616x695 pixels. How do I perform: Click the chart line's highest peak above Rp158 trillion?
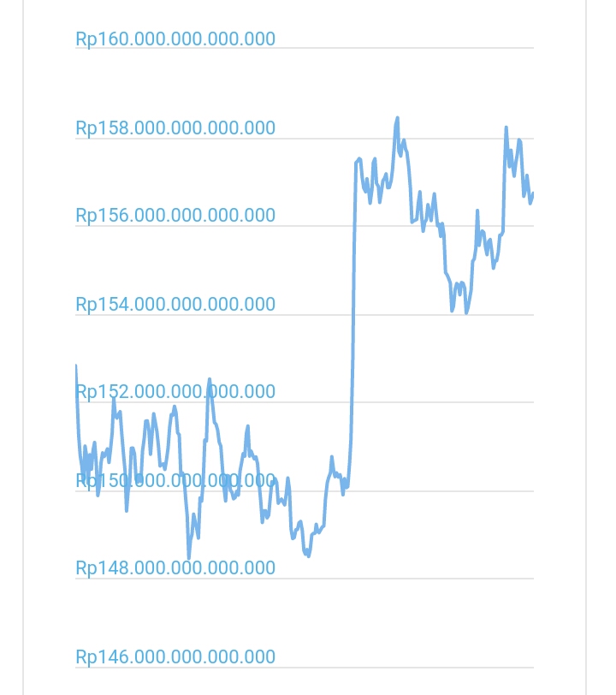(x=397, y=118)
